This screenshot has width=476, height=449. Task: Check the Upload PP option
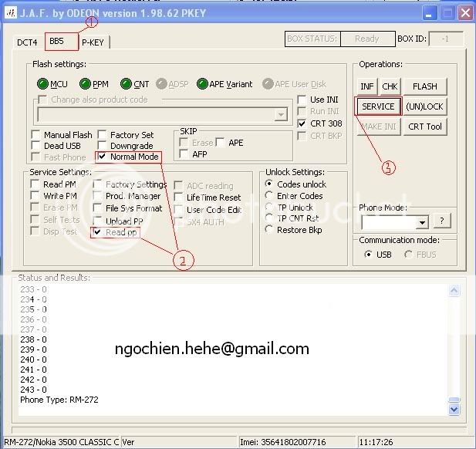point(97,221)
